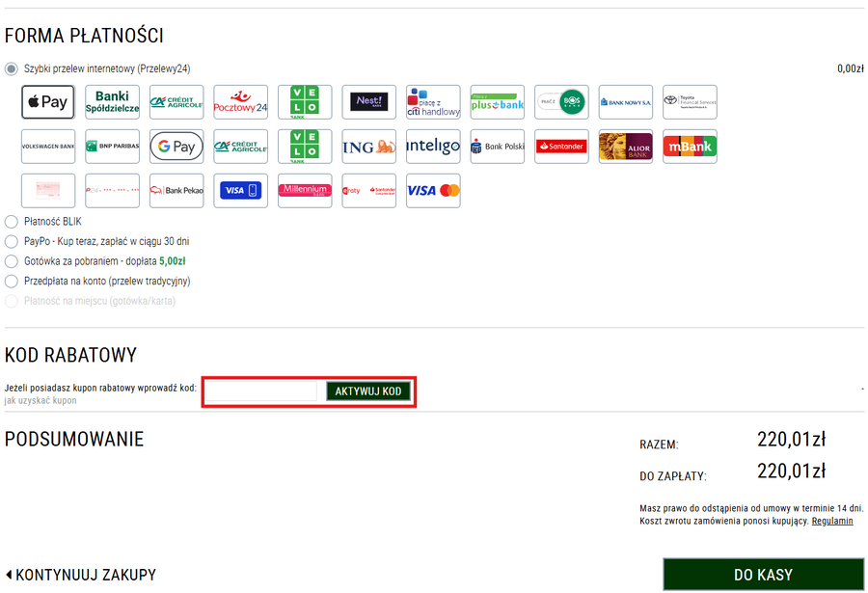Pick the mBank payment logo
This screenshot has height=593, width=868.
[690, 147]
